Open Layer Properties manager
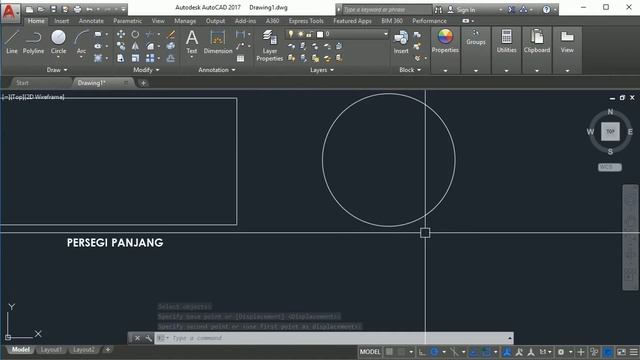The width and height of the screenshot is (640, 360). click(269, 46)
